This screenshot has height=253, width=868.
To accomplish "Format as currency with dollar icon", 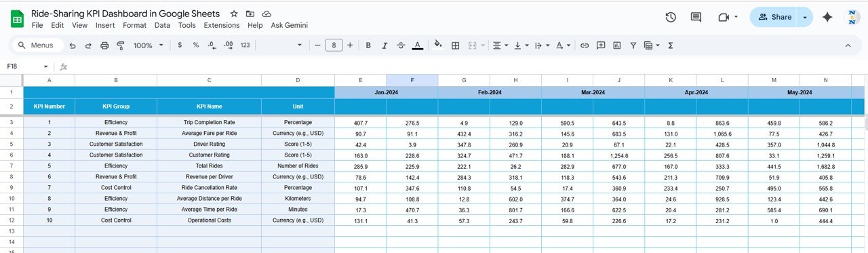I will pyautogui.click(x=180, y=45).
